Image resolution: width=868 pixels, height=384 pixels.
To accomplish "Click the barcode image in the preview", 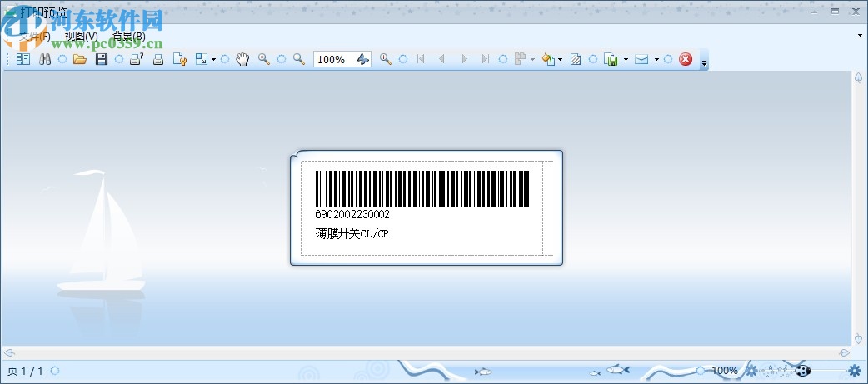I will [422, 189].
